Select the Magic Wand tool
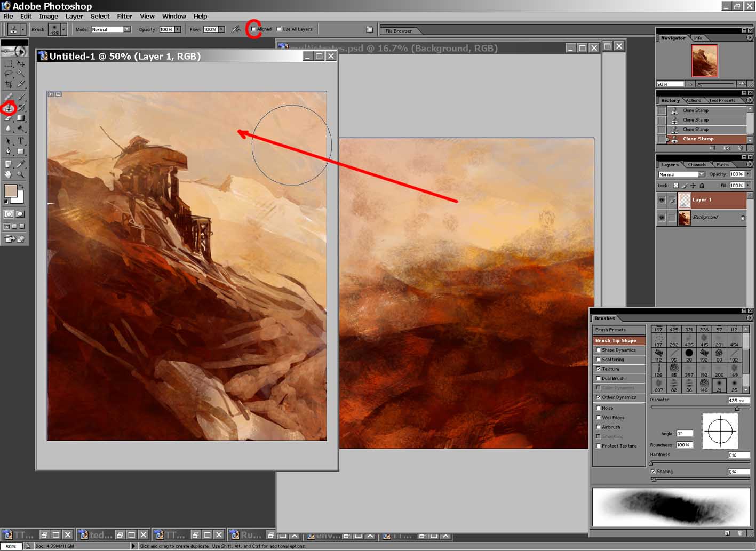The image size is (756, 551). (x=21, y=74)
